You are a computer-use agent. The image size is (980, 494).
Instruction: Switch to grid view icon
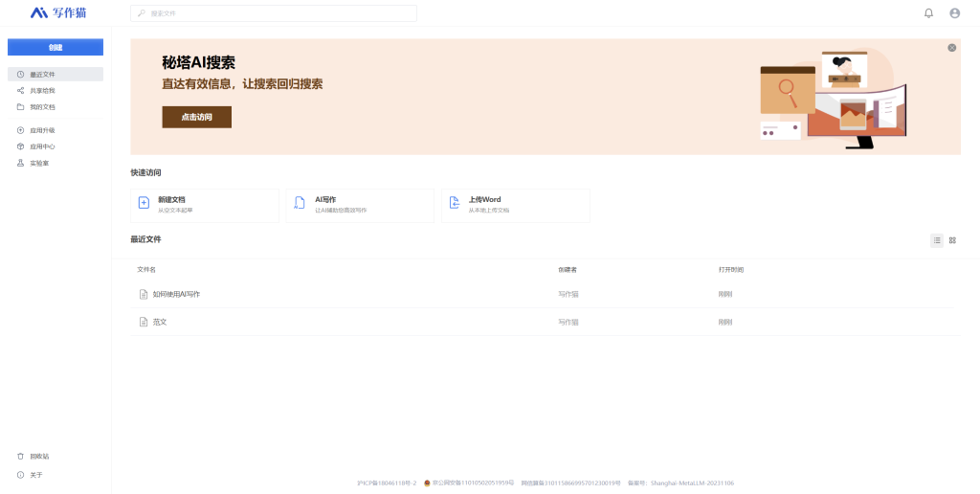click(952, 240)
